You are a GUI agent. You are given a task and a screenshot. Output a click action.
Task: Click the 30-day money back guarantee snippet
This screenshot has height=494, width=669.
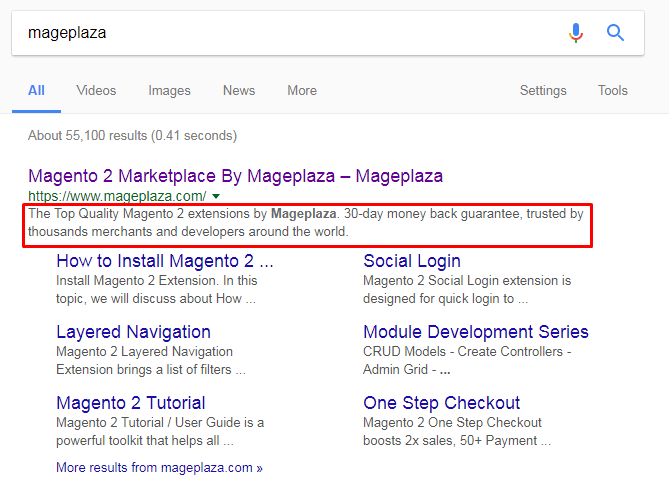(305, 223)
